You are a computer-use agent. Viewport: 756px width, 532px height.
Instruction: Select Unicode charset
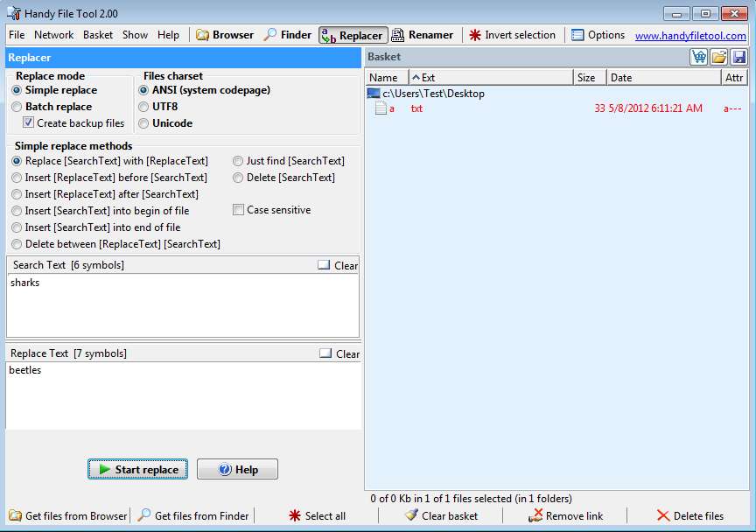coord(165,123)
